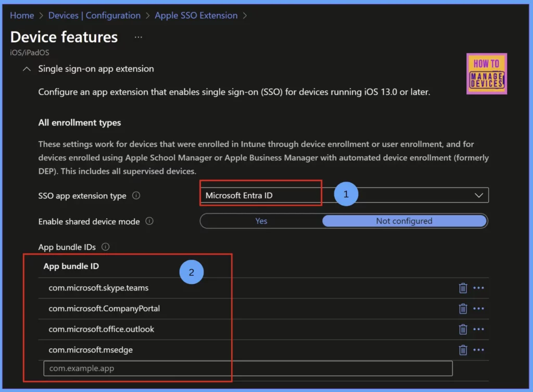Select the com.microsoft.skype.teams entry
The image size is (533, 392).
coord(98,288)
